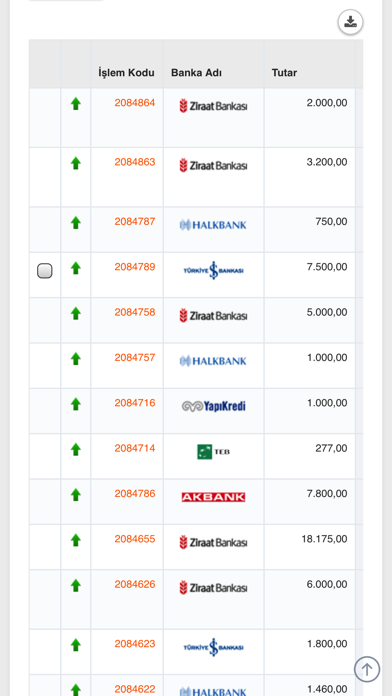Open transaction code 2084757
This screenshot has height=696, width=392.
tap(135, 358)
